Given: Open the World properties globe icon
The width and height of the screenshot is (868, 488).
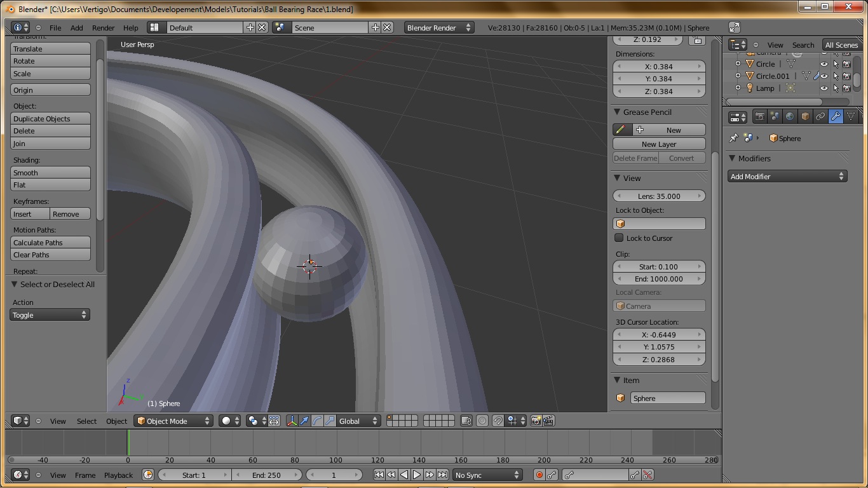Looking at the screenshot, I should (x=790, y=117).
